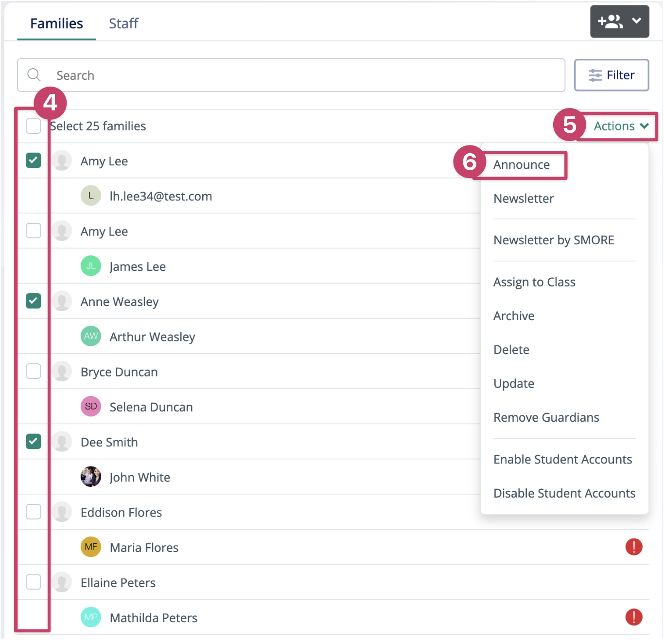Viewport: 664px width, 644px height.
Task: Uncheck the Anne Weasley family checkbox
Action: tap(34, 301)
